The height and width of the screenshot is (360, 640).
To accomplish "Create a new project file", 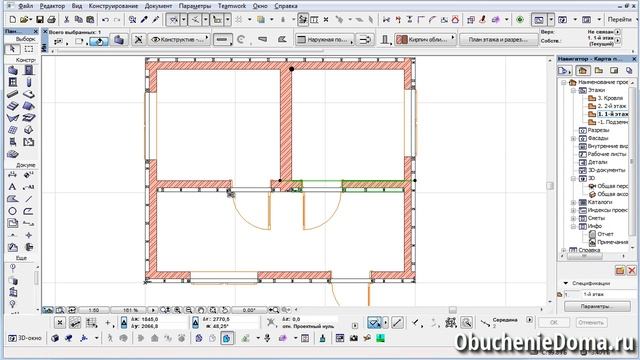I will point(13,19).
